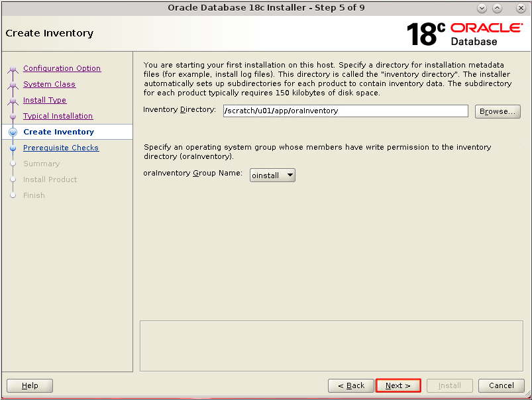Maximize the installer window

tap(497, 8)
